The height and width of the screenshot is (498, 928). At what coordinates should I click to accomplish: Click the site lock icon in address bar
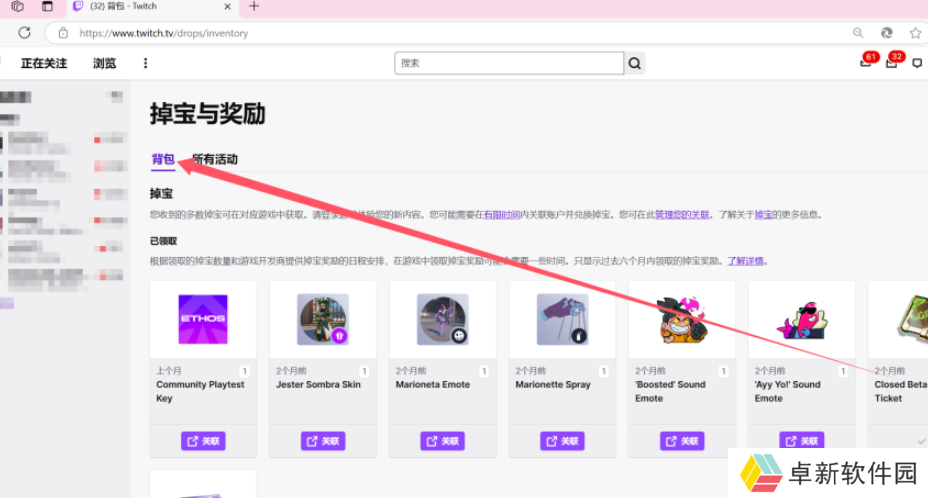point(63,33)
